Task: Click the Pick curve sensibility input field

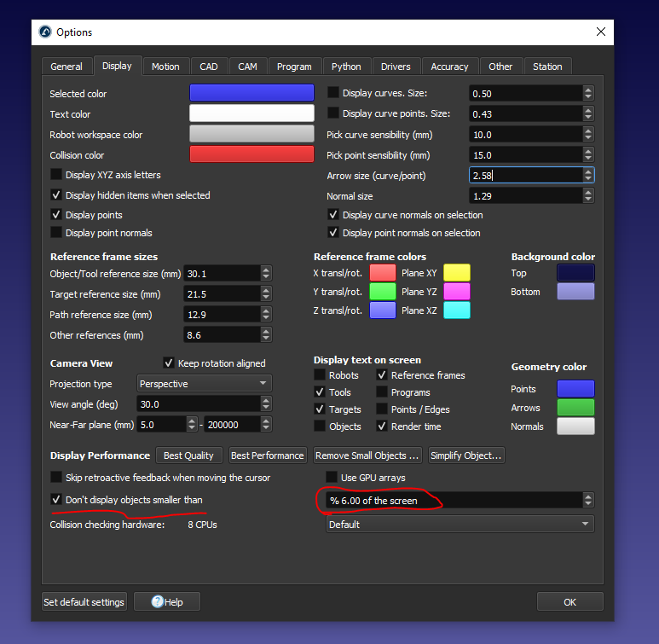Action: (x=524, y=135)
